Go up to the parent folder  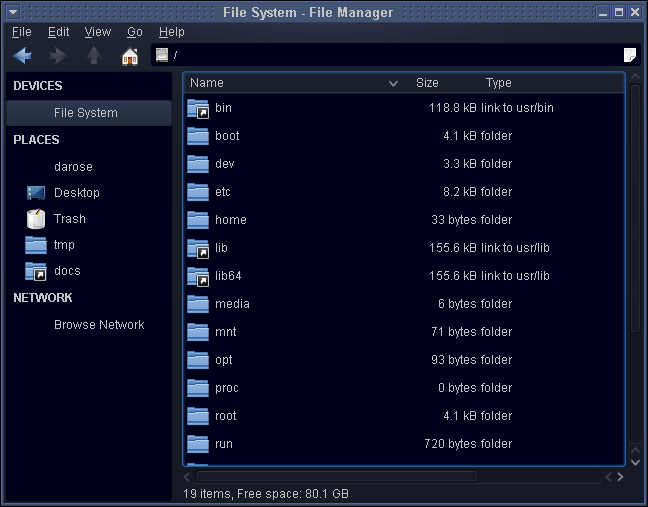[94, 56]
